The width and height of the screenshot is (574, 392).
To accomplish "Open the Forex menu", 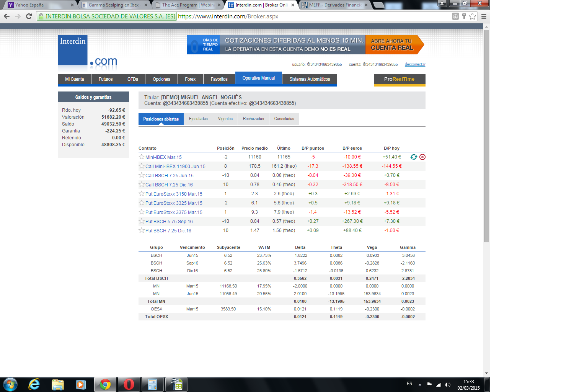I will coord(190,79).
